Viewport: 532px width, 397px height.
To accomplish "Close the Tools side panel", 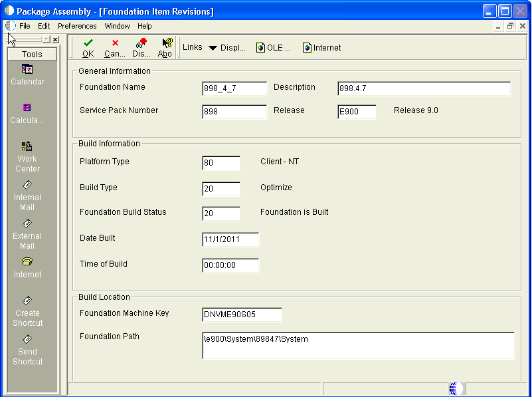I will click(55, 39).
